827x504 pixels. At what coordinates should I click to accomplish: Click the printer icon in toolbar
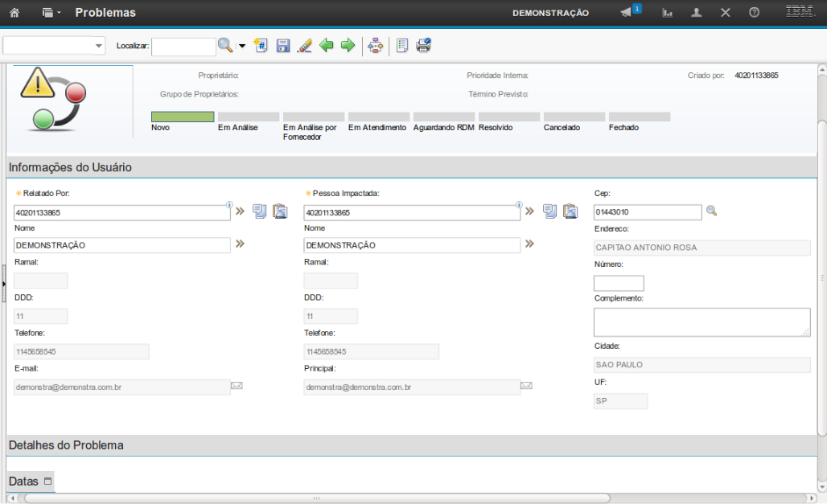[x=423, y=46]
